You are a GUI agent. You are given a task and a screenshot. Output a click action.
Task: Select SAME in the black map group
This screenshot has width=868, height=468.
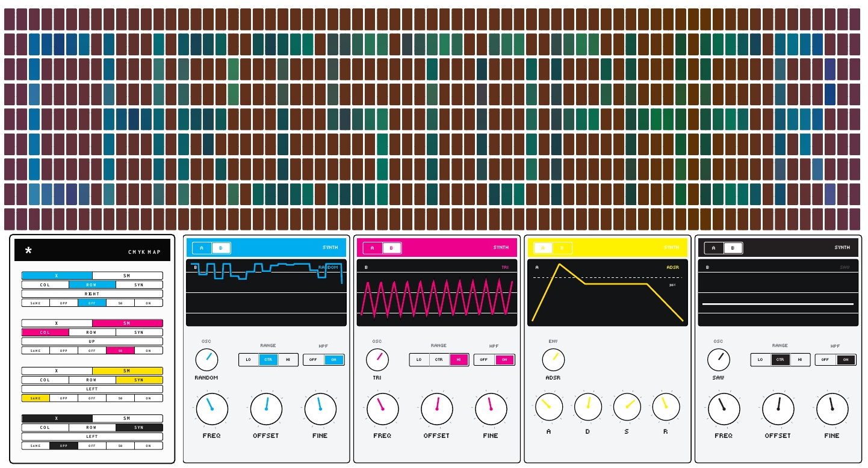pyautogui.click(x=36, y=446)
